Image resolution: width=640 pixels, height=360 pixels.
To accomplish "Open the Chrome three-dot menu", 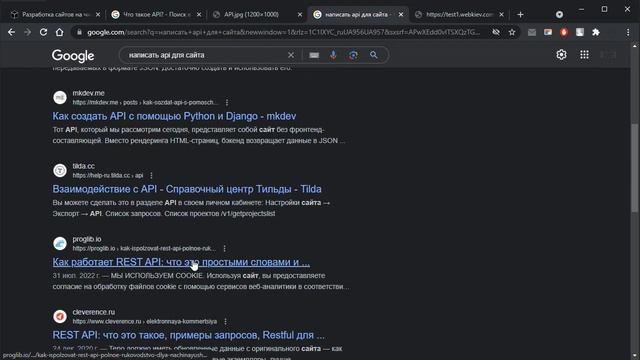I will point(628,32).
